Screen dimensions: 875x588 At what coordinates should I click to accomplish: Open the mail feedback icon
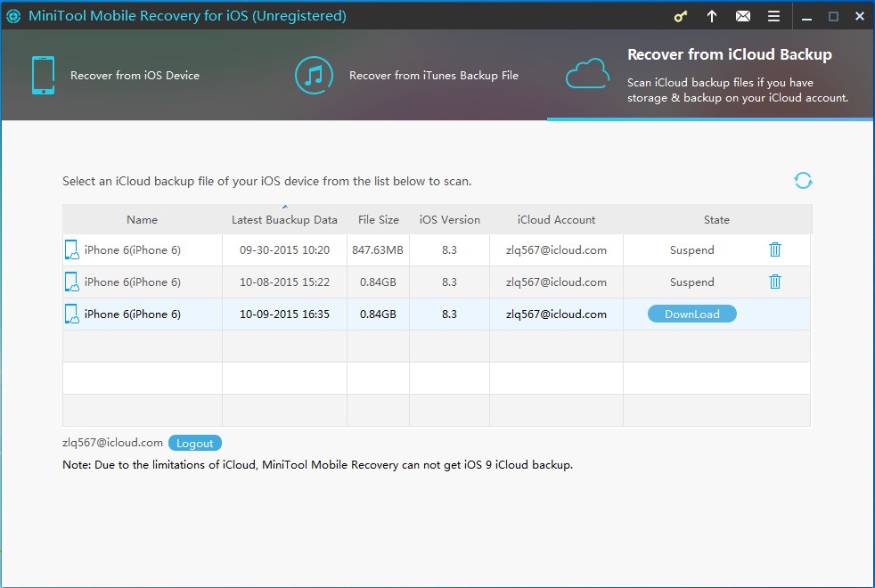pos(743,16)
